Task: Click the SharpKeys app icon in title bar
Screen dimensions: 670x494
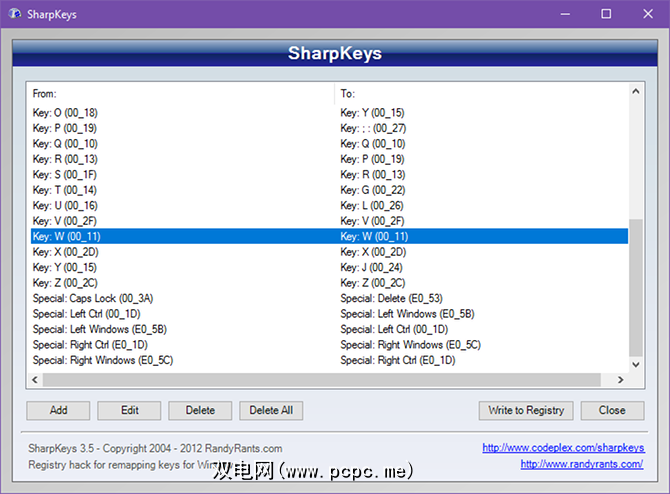Action: [x=15, y=14]
